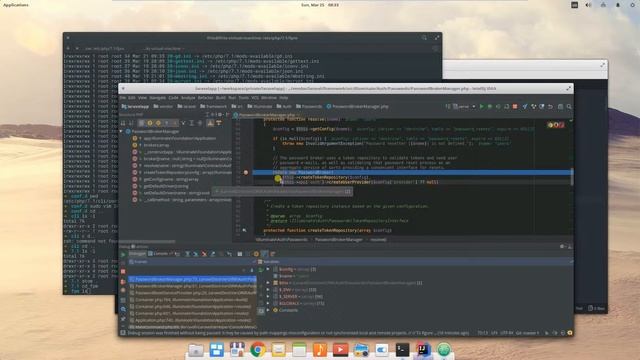Expand the $_ENV variable node
640x360 pixels.
pos(268,289)
